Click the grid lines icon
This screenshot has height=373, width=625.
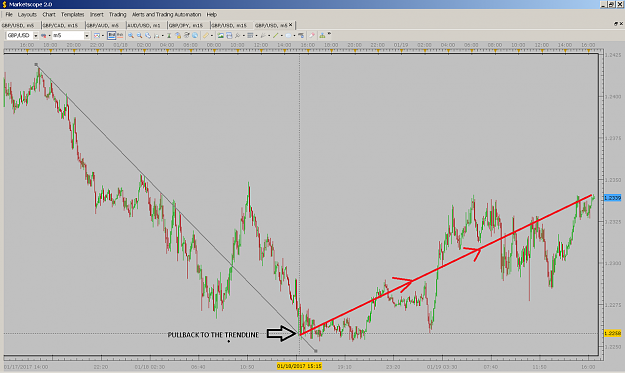250,35
